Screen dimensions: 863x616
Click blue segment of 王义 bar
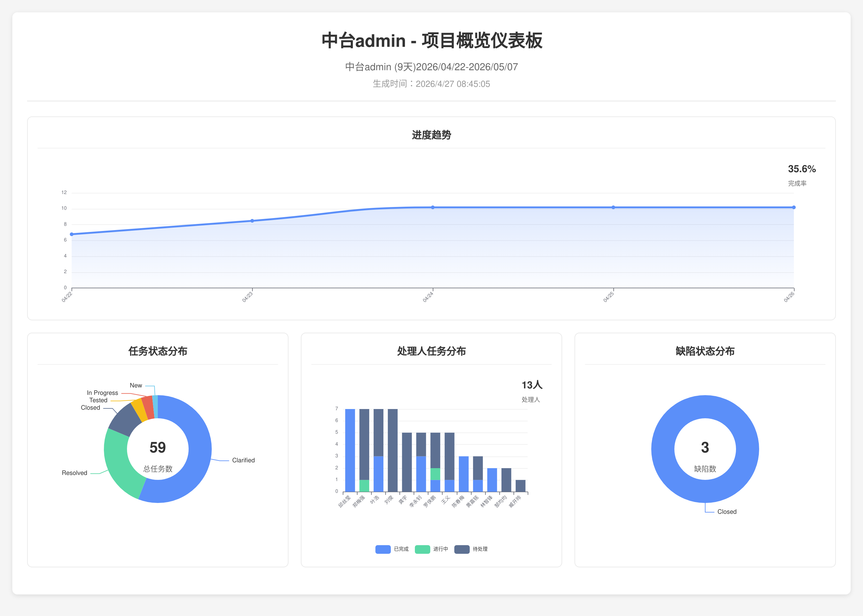tap(449, 486)
